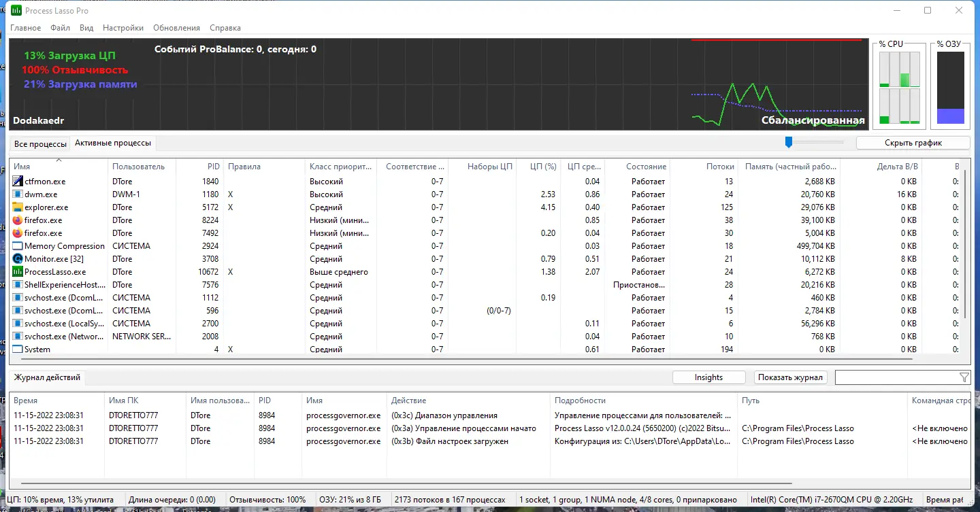Click the slider handle beside Скрыть график

(x=789, y=142)
